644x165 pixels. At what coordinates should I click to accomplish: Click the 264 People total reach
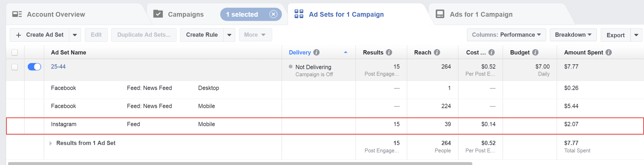(x=443, y=147)
